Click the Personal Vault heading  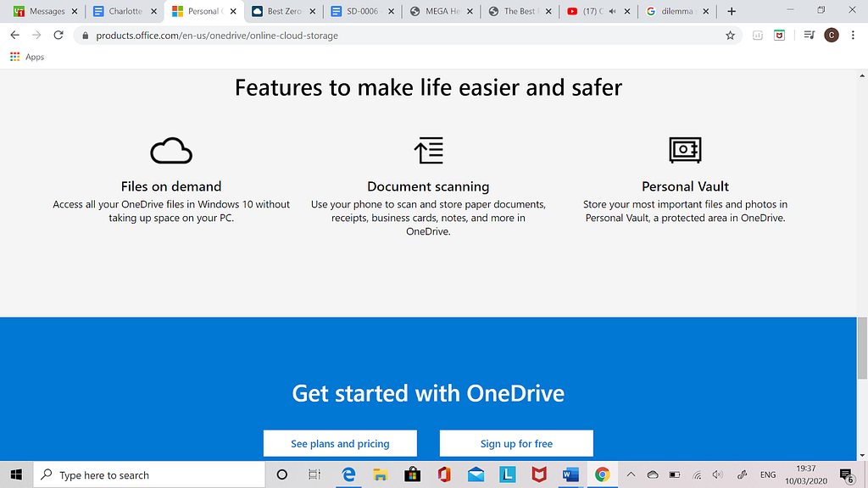pos(685,186)
